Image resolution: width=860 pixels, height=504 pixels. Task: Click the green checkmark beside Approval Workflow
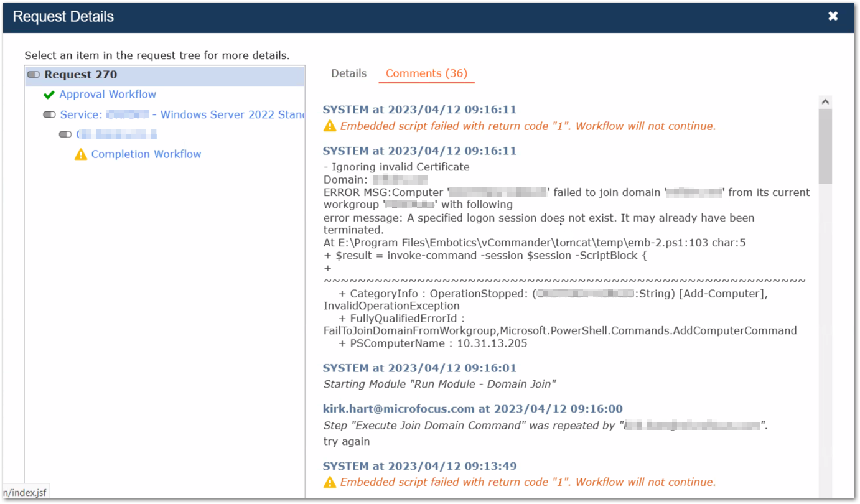49,95
